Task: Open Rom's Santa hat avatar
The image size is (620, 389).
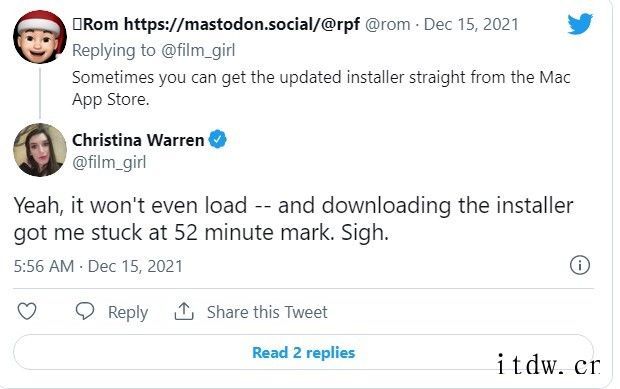Action: [x=40, y=37]
